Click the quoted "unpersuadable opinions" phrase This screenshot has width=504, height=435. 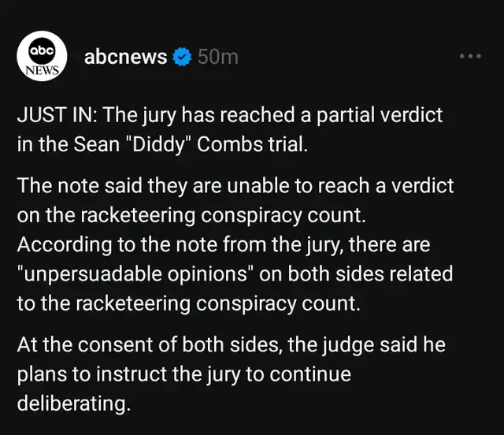[x=135, y=273]
